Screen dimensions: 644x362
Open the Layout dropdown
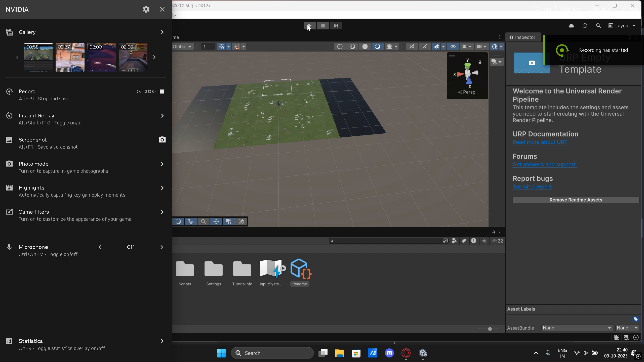[x=622, y=26]
